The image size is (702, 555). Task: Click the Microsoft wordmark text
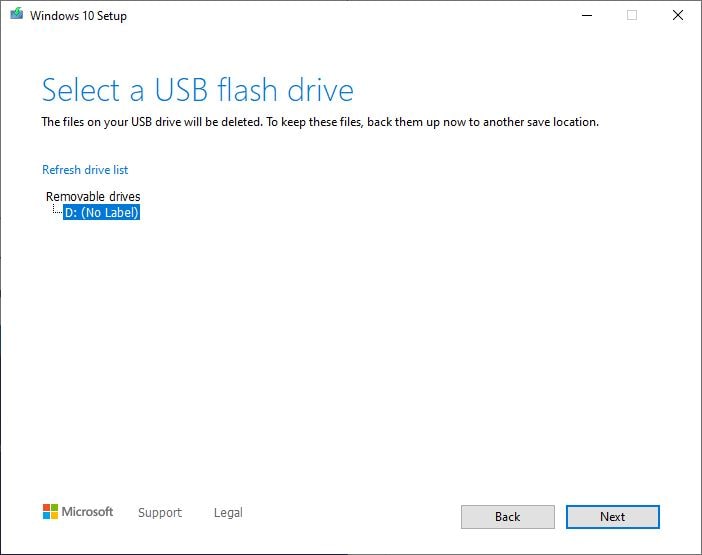pyautogui.click(x=88, y=512)
